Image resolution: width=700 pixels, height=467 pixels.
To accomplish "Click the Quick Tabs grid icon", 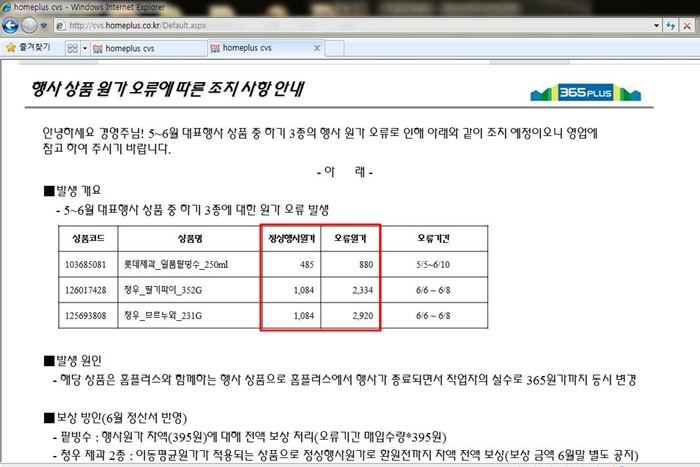I will (72, 48).
